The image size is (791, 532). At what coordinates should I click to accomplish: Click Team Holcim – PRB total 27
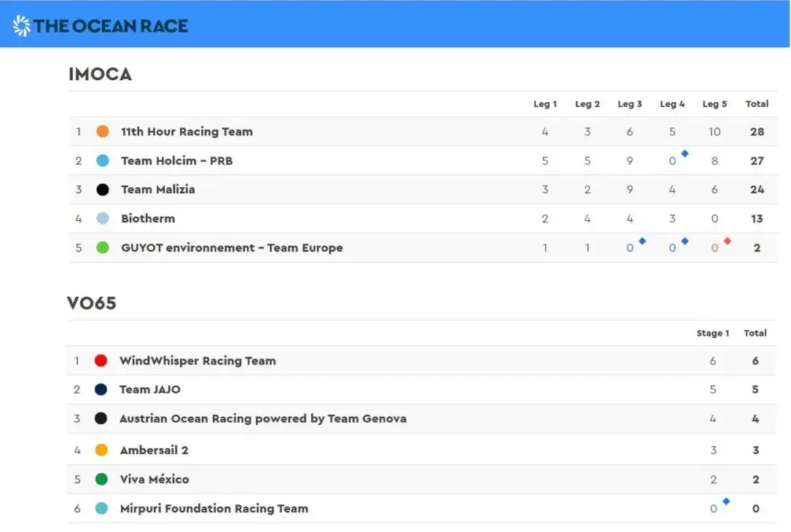pos(757,161)
